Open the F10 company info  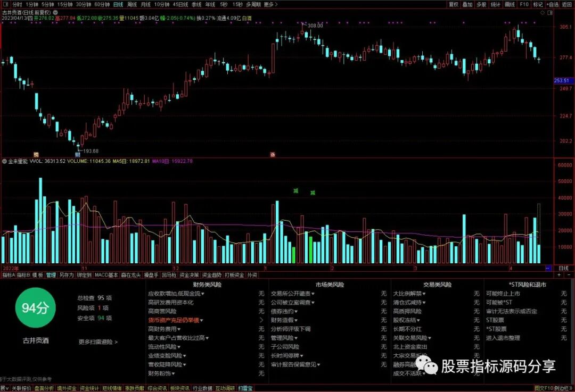pos(524,4)
